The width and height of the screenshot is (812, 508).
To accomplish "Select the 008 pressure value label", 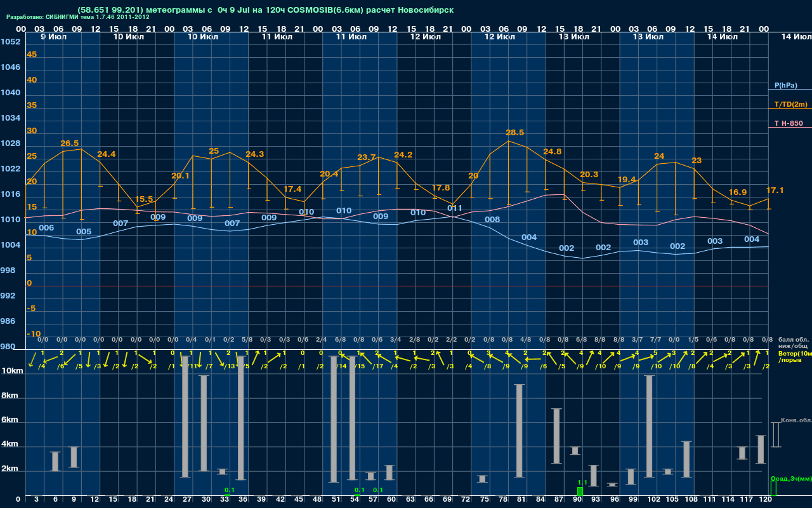I will tap(492, 220).
